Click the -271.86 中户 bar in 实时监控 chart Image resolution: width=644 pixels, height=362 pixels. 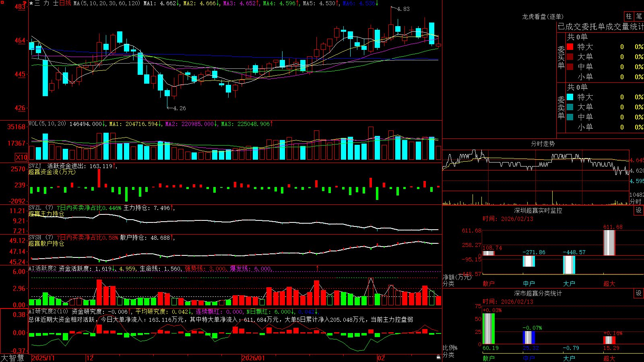click(x=529, y=261)
